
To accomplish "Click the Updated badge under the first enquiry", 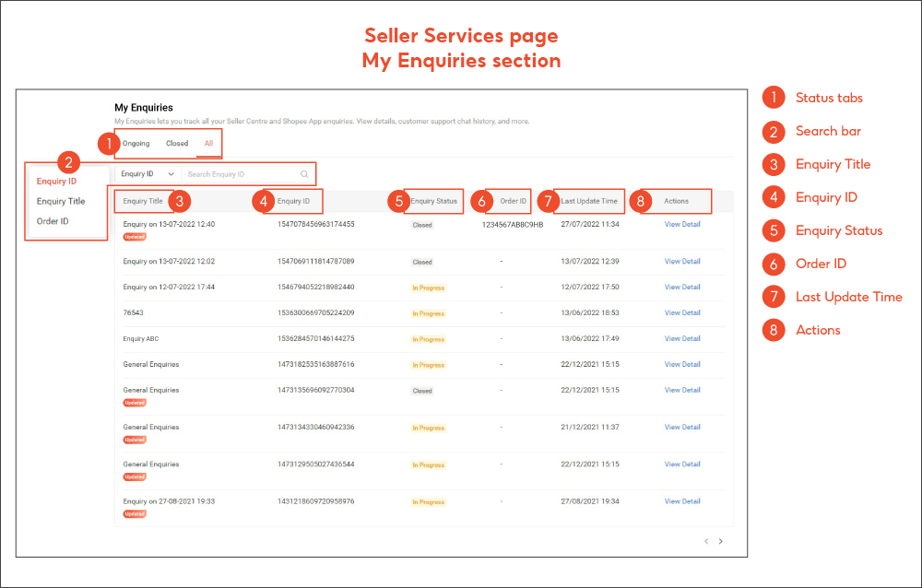I will tap(135, 236).
